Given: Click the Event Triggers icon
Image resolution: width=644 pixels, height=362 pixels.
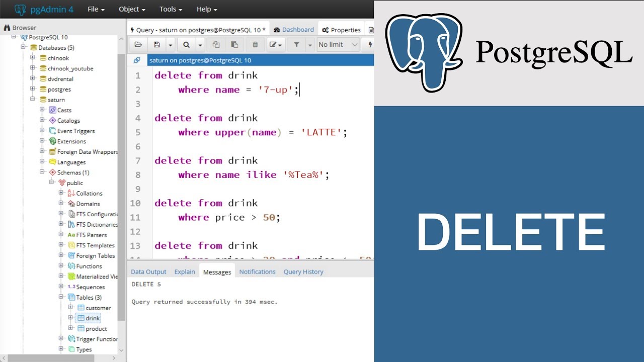Looking at the screenshot, I should [53, 131].
